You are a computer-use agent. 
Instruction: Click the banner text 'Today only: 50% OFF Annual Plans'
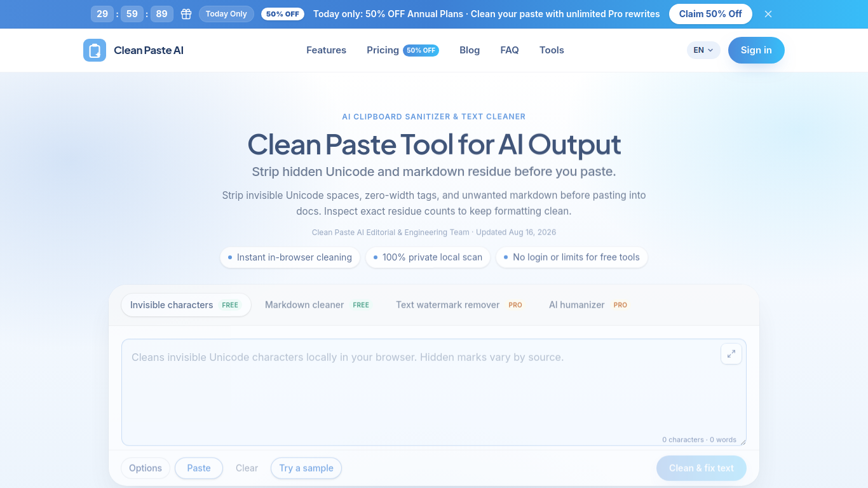point(388,14)
